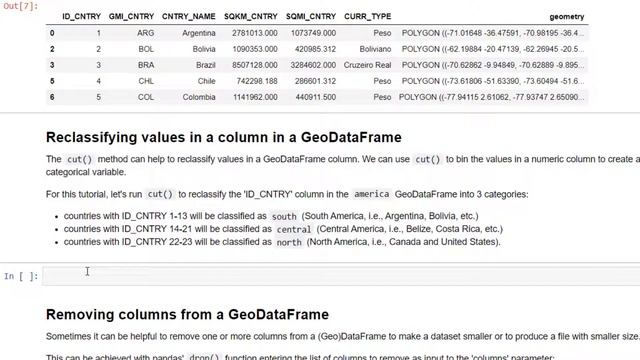Click the south category code text
The height and width of the screenshot is (360, 640).
[x=284, y=216]
